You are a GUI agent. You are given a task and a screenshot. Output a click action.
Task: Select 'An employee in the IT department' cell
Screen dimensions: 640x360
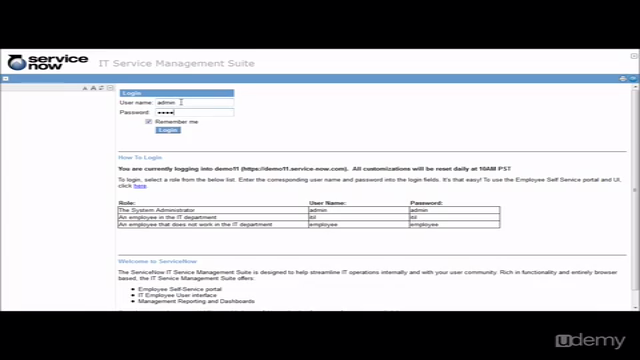213,217
